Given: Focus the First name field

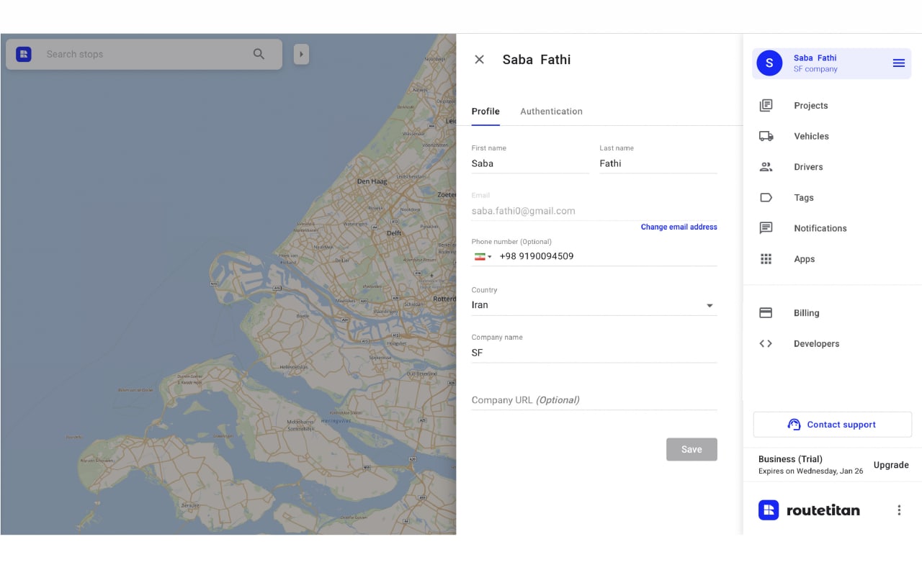Looking at the screenshot, I should pos(530,163).
